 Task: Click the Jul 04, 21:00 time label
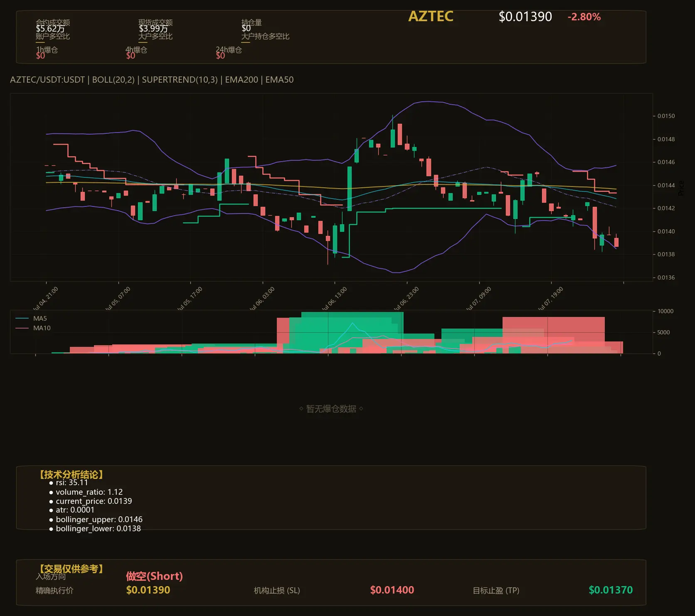click(x=46, y=298)
